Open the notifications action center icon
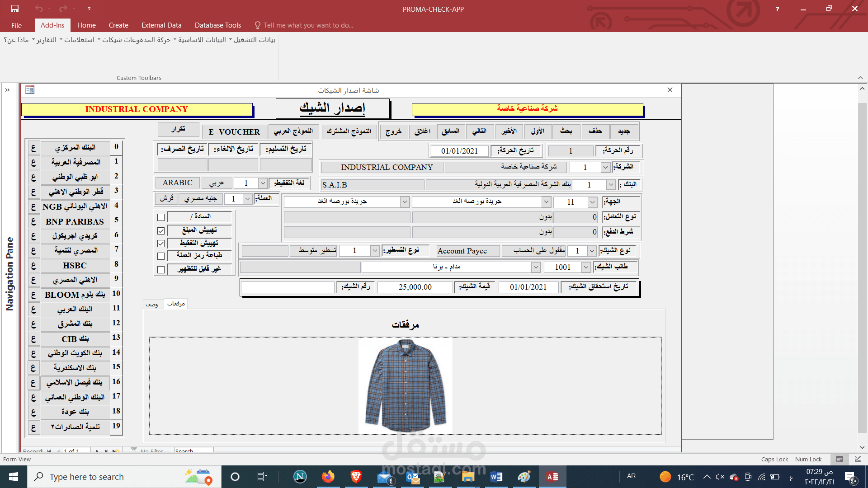868x488 pixels. pyautogui.click(x=850, y=477)
